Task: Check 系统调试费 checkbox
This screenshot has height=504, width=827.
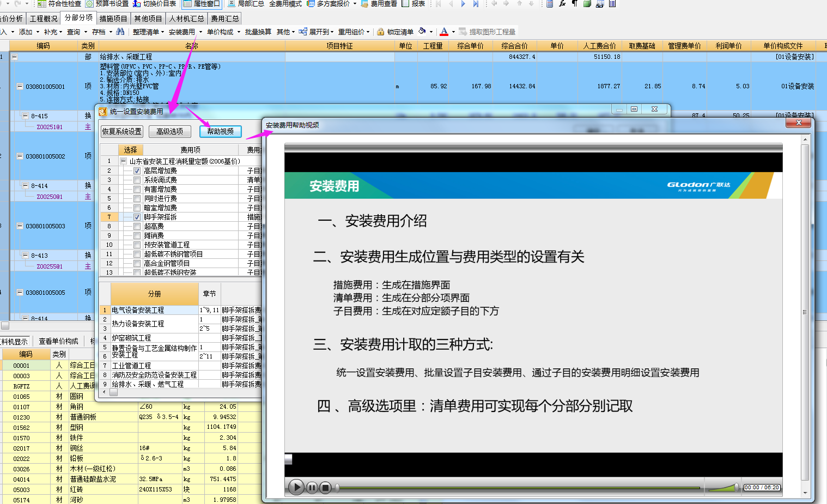Action: tap(137, 180)
